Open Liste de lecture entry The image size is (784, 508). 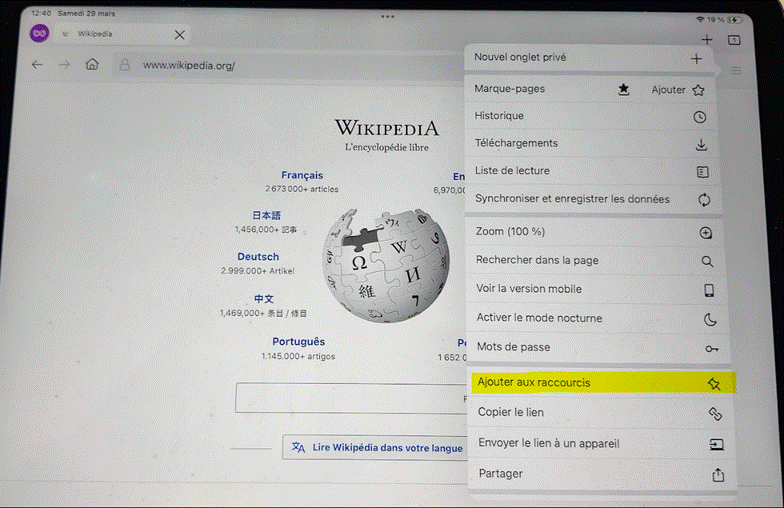(593, 171)
